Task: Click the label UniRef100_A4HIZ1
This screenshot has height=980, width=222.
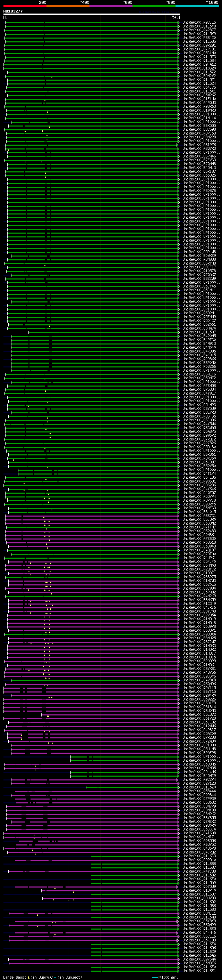Action: click(x=199, y=837)
